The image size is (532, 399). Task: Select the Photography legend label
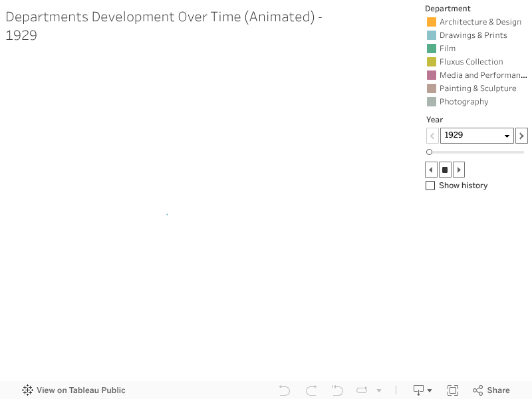(464, 102)
